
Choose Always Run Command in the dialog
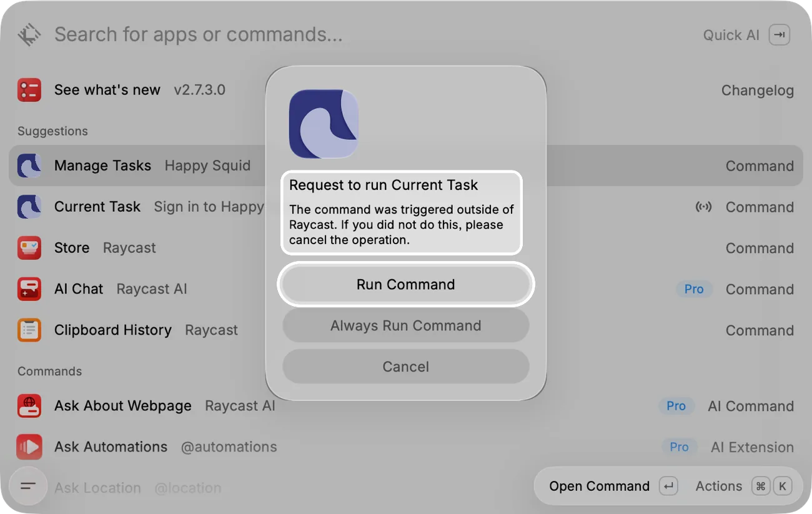pyautogui.click(x=406, y=326)
